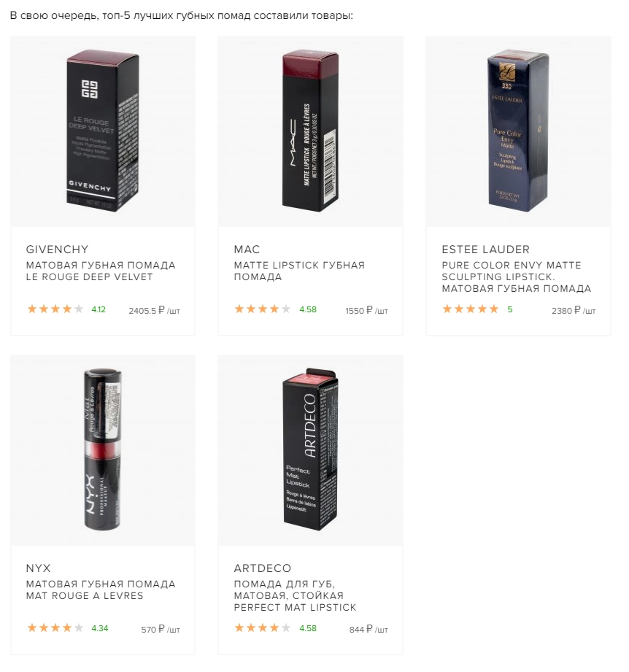Open Perfect Mat Lipstick product title
The image size is (629, 672).
(x=295, y=596)
